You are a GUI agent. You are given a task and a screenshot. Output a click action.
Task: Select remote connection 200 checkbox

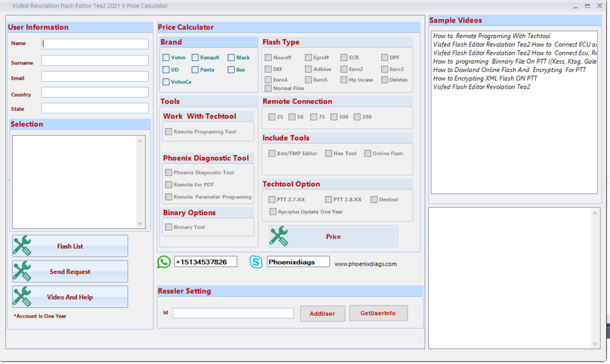coord(357,117)
